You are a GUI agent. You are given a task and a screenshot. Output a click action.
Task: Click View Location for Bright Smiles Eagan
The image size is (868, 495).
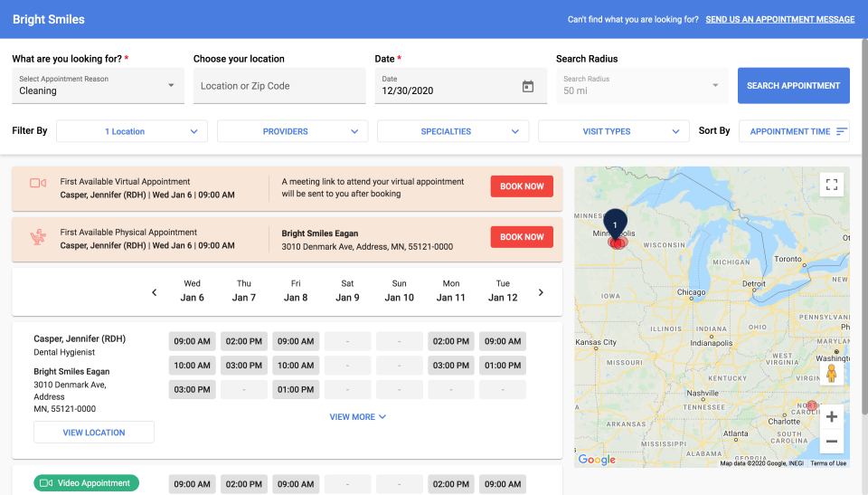(x=94, y=433)
